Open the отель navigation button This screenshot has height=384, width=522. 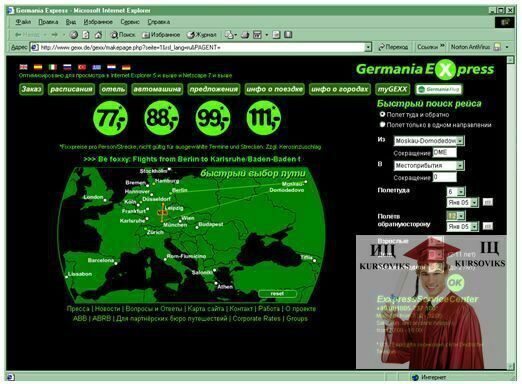click(113, 89)
